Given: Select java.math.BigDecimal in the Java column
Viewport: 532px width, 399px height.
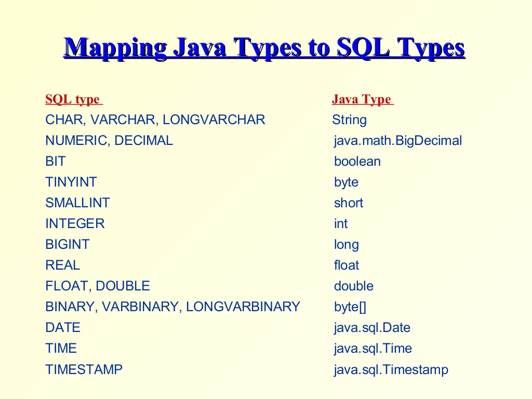Looking at the screenshot, I should (x=397, y=140).
